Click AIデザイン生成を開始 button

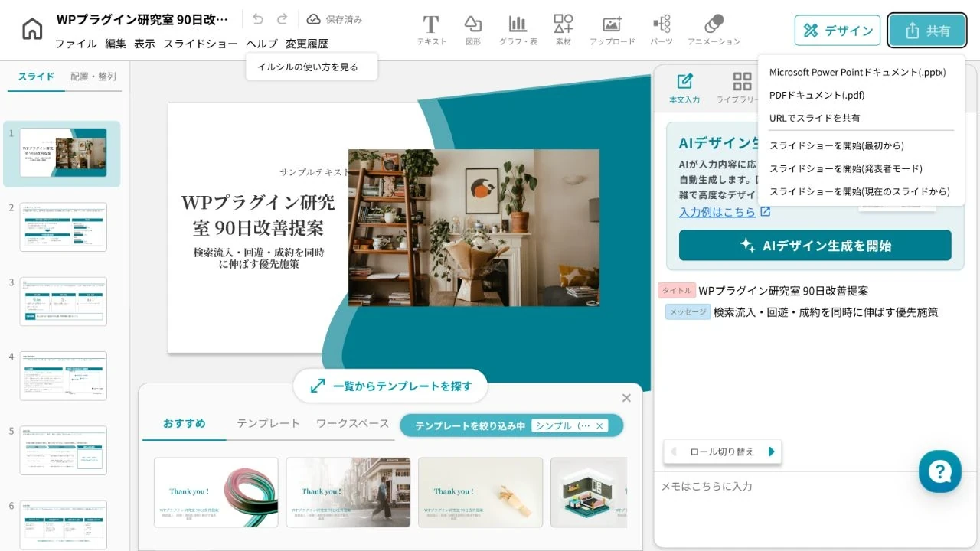pos(815,246)
